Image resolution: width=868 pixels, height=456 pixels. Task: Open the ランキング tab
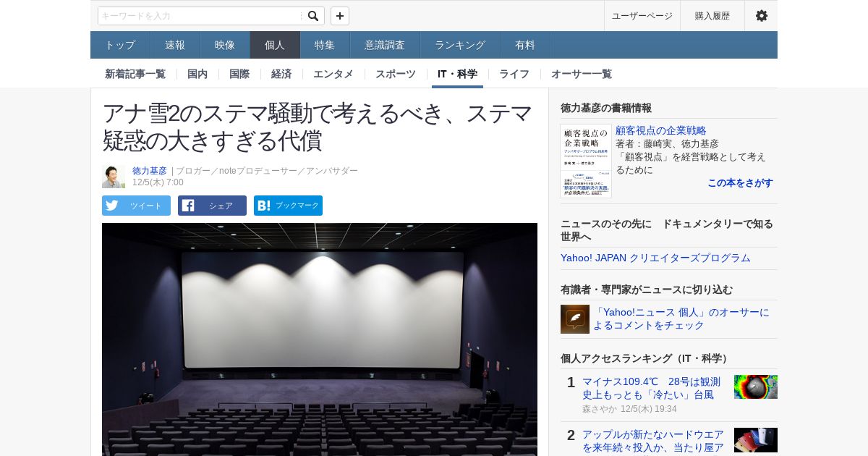tap(460, 45)
